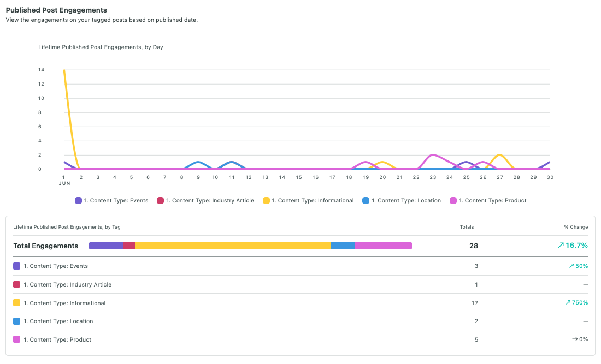Toggle the Informational legend swatch

pos(266,201)
